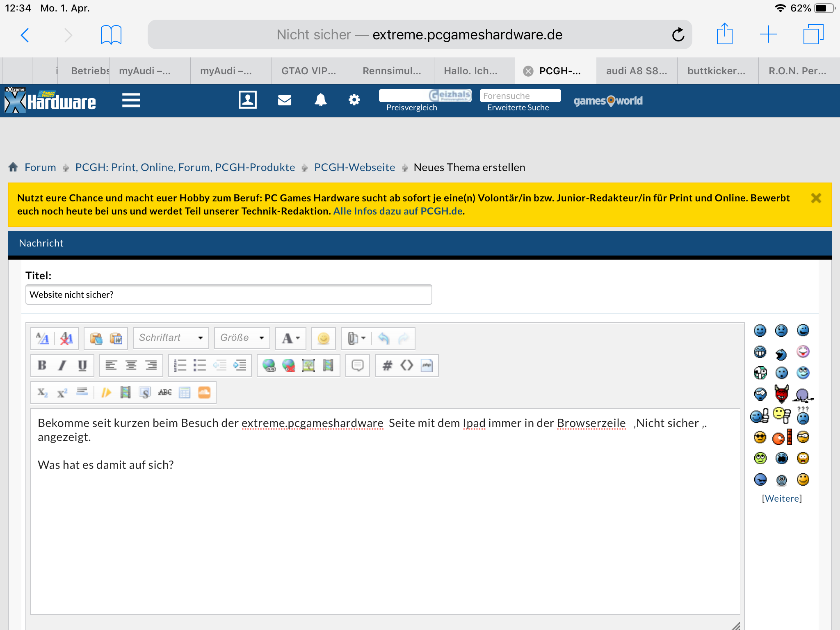Expand the forum hamburger menu

[x=131, y=100]
